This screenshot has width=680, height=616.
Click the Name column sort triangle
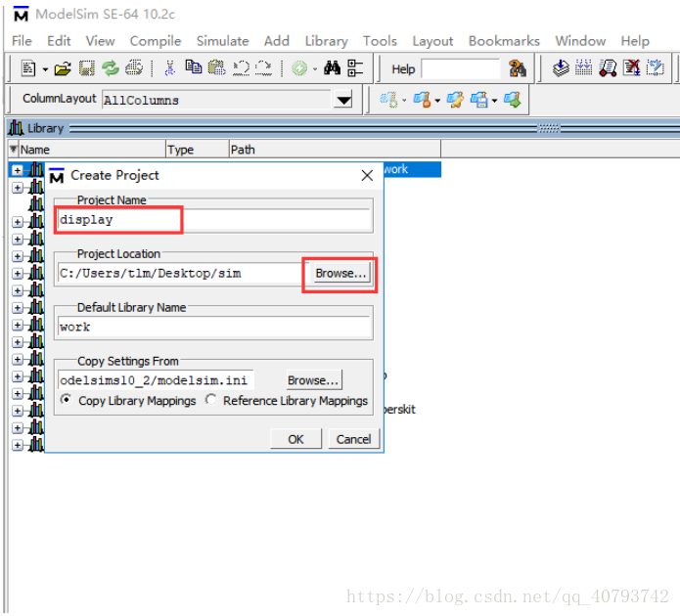14,150
